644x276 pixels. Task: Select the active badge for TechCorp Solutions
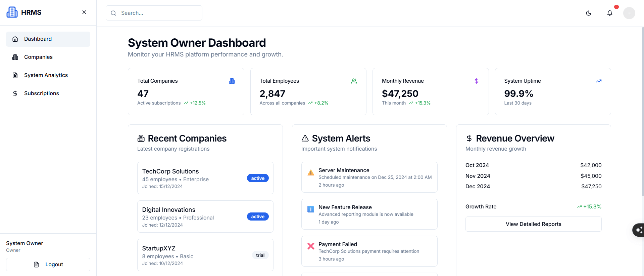(257, 178)
